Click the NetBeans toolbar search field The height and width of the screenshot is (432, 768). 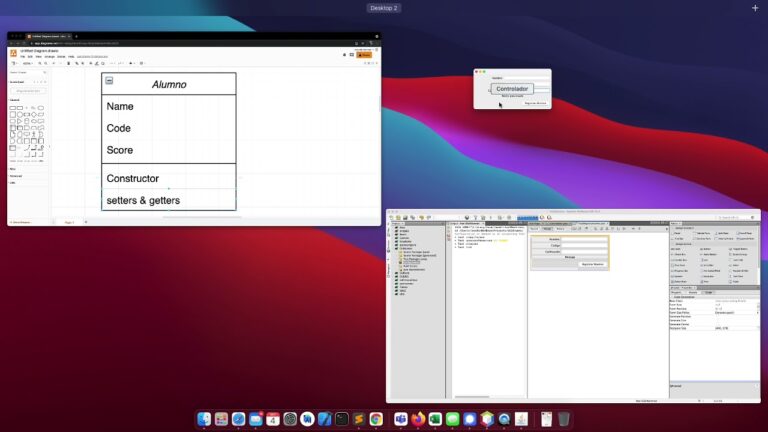point(732,217)
